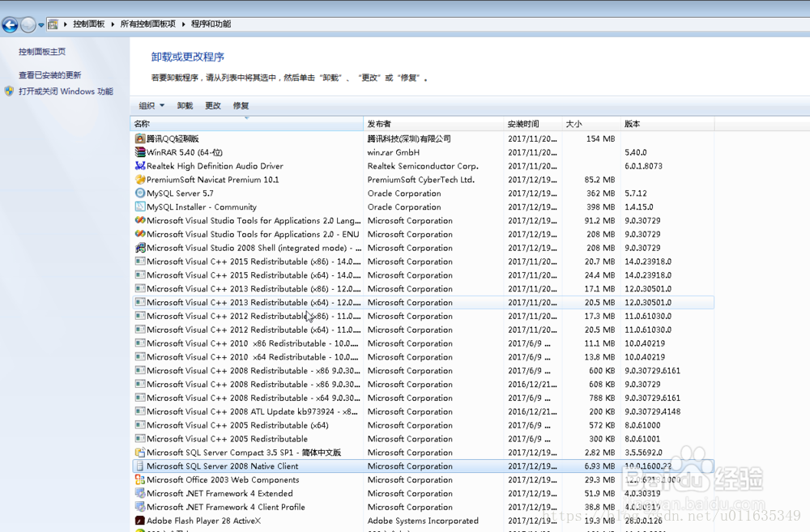This screenshot has width=810, height=532.
Task: Select Visual Studio Tools for Applications 2.0 Lang icon
Action: [x=140, y=220]
